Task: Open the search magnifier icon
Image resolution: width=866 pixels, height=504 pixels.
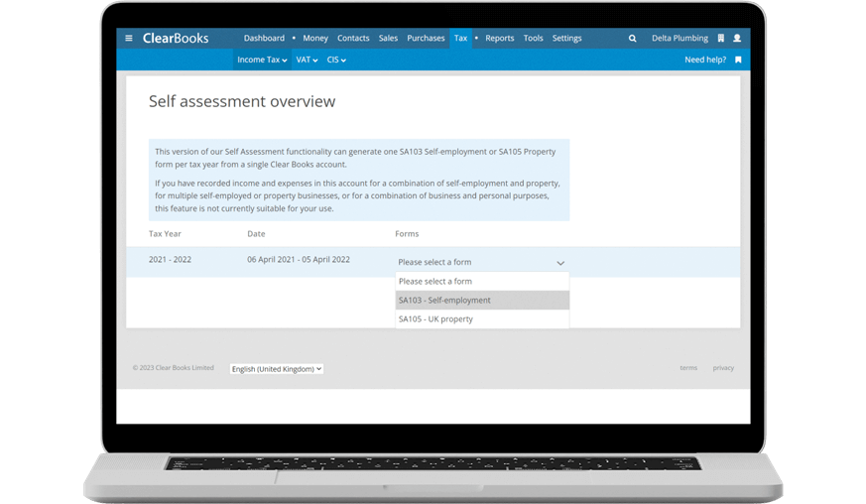Action: (632, 38)
